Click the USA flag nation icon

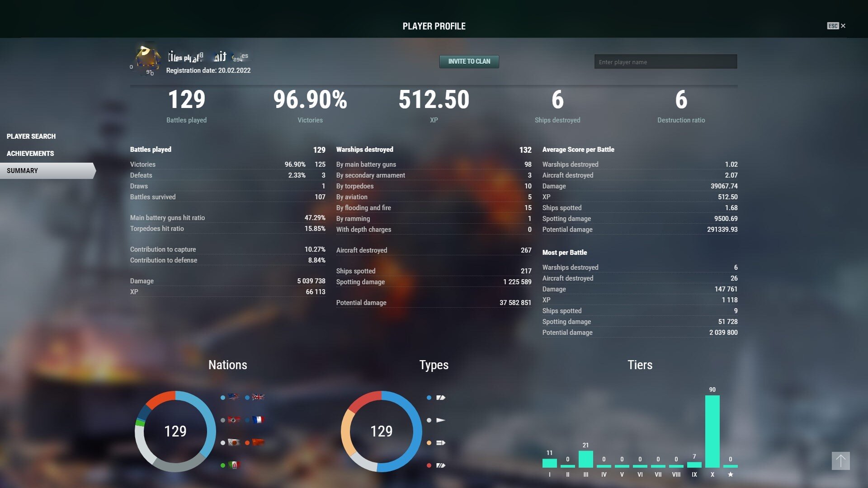(234, 397)
